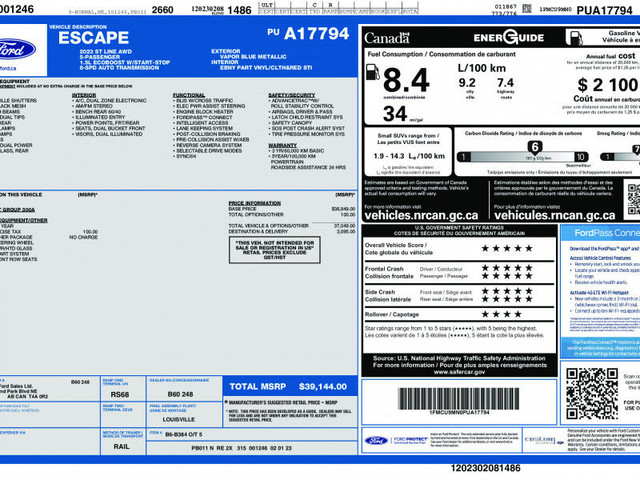
Task: Click the Canada wordmark on the EnerGuide label
Action: click(387, 38)
